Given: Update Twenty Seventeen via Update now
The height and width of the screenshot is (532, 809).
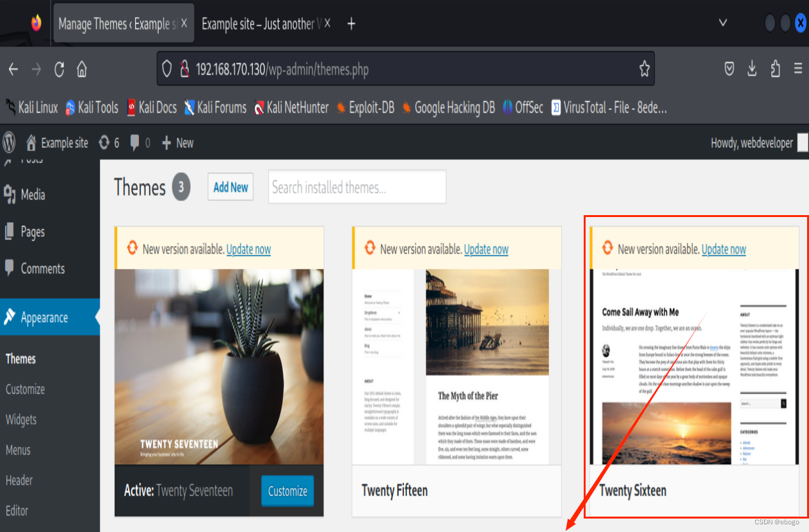Looking at the screenshot, I should click(248, 249).
